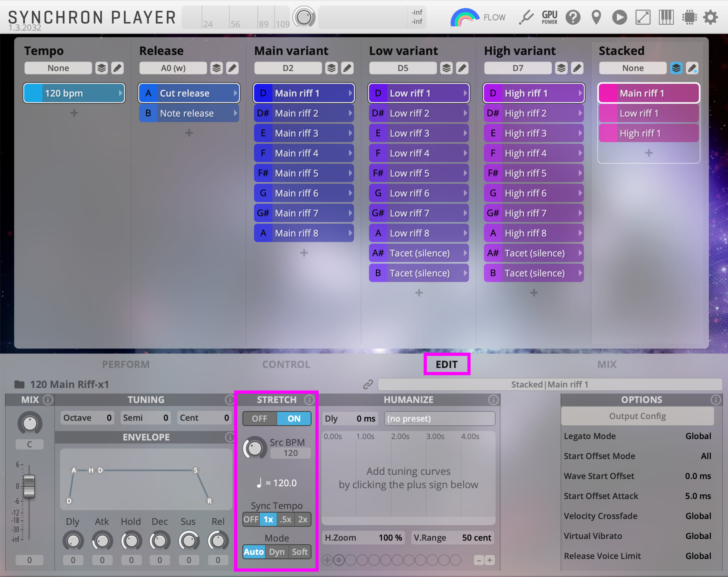Set Sync Tempo to OFF
The height and width of the screenshot is (577, 728).
click(x=251, y=519)
